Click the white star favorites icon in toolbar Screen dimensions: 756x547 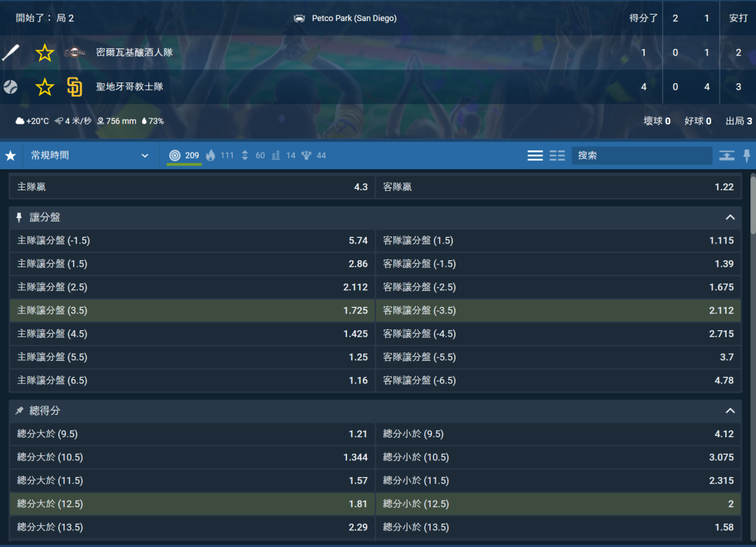(10, 155)
